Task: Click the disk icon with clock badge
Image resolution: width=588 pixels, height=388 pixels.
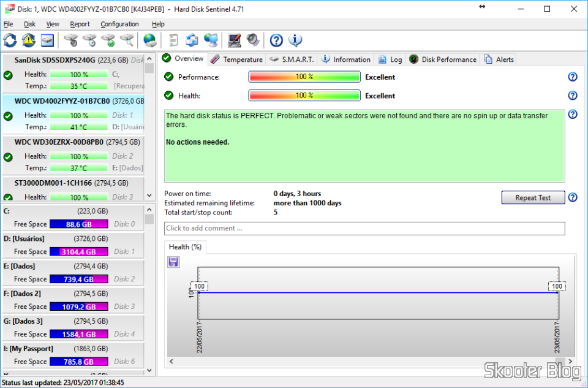Action: (x=89, y=40)
